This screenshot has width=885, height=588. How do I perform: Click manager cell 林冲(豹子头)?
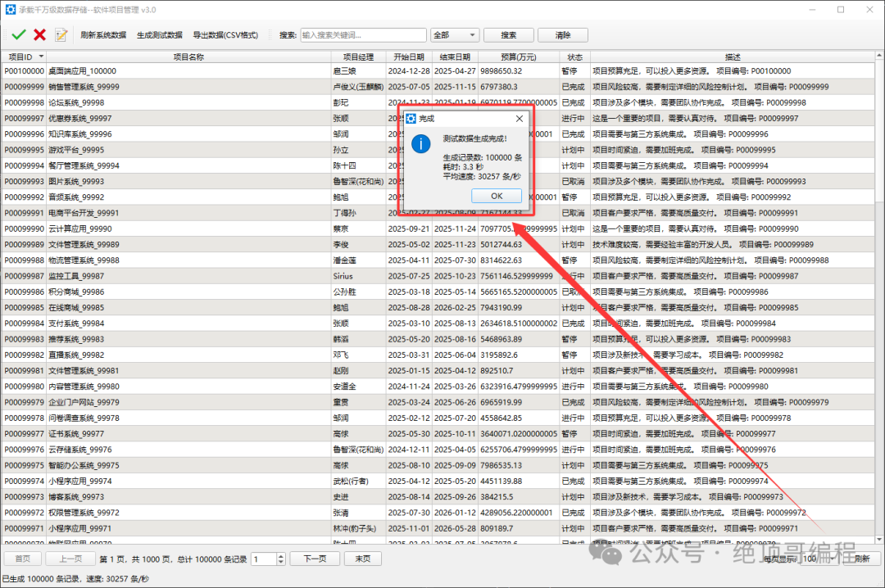(x=358, y=529)
